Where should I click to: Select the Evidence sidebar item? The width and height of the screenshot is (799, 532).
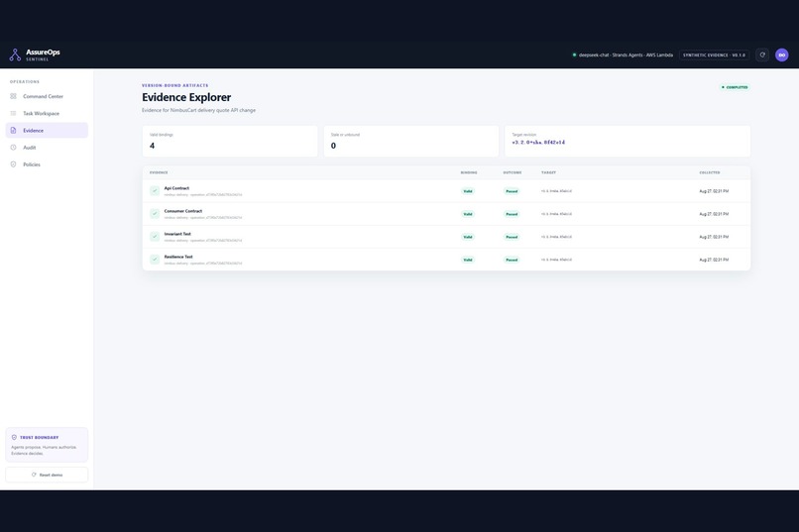click(x=47, y=131)
